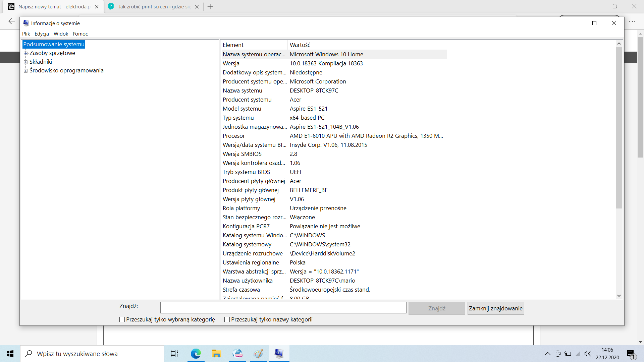Click the vertical scrollbar down arrow

pos(619,296)
